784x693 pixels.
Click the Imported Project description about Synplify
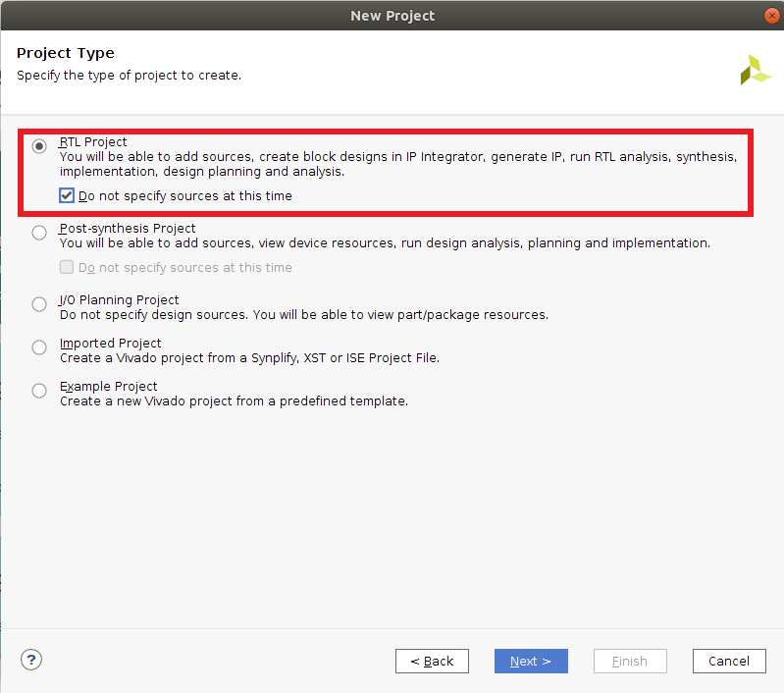tap(249, 358)
